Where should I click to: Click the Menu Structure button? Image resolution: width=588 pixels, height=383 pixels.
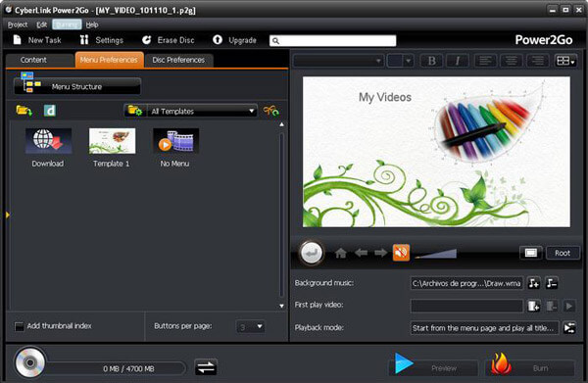77,86
